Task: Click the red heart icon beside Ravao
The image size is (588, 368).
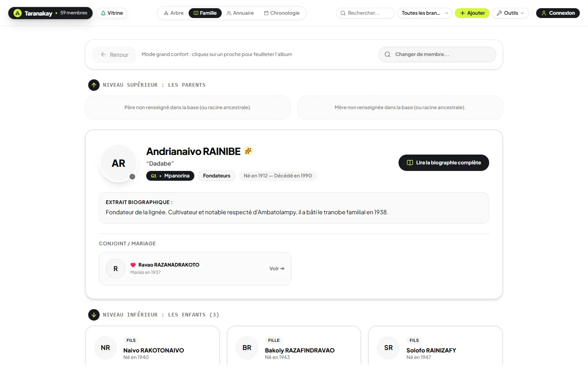Action: [133, 265]
